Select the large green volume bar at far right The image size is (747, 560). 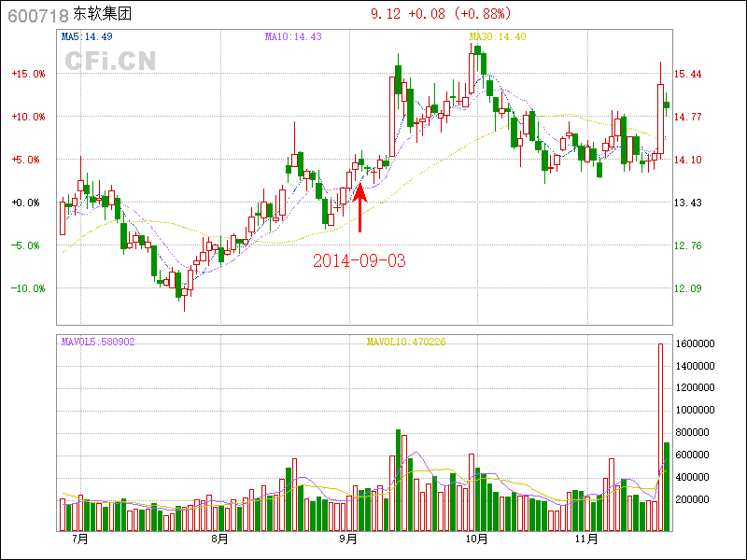point(667,485)
